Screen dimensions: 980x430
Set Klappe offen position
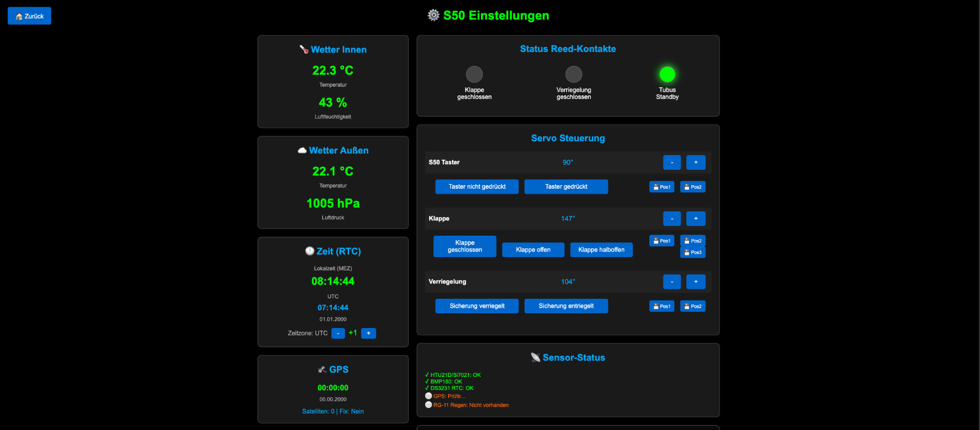tap(533, 250)
